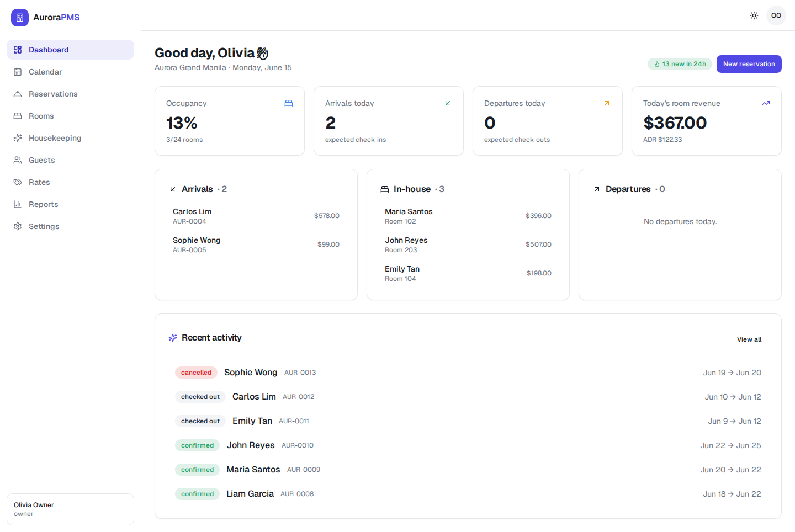Viewport: 795px width, 532px height.
Task: Click the arrow icon on Departures today card
Action: coord(607,103)
